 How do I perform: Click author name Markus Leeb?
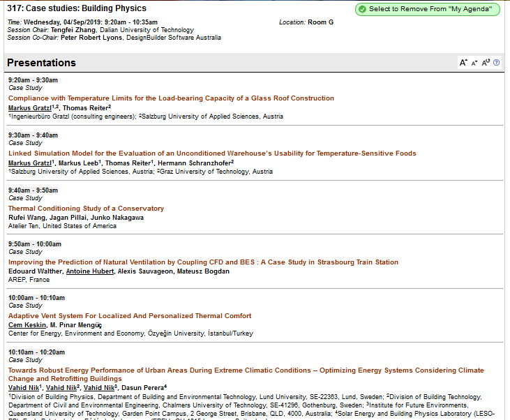[78, 163]
